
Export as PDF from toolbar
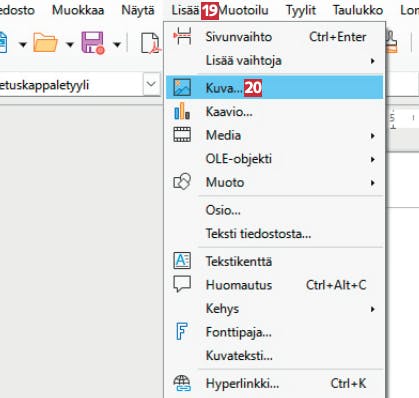coord(151,43)
